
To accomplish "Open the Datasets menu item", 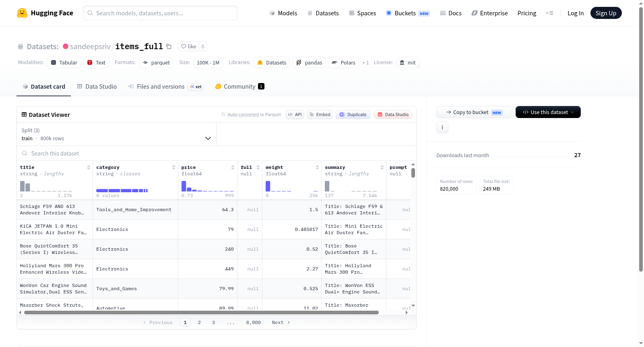I will point(323,13).
